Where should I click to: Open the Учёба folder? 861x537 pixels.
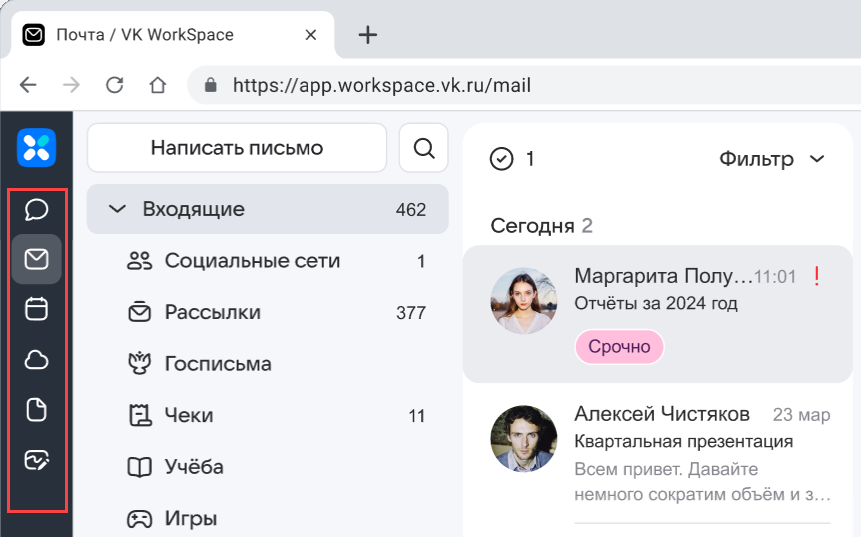click(x=194, y=467)
